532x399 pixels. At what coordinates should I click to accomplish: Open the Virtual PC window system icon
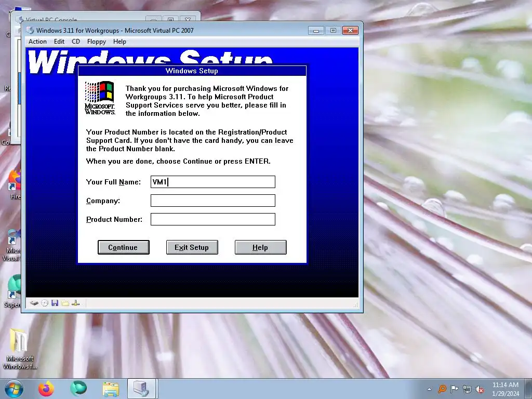(30, 30)
